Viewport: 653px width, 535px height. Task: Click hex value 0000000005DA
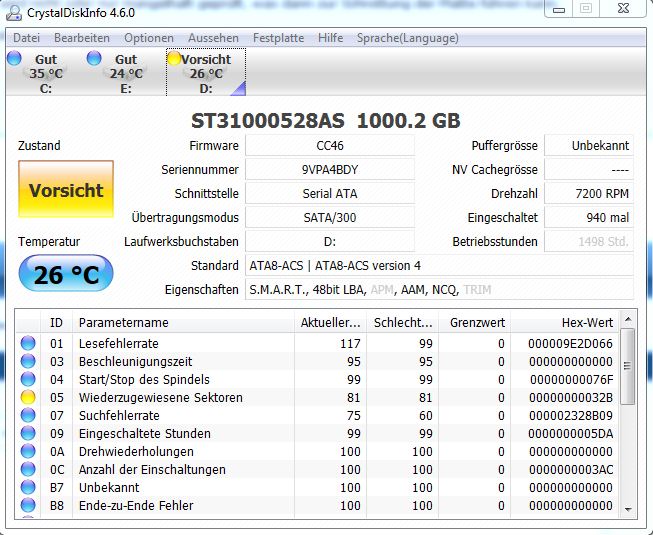(571, 433)
